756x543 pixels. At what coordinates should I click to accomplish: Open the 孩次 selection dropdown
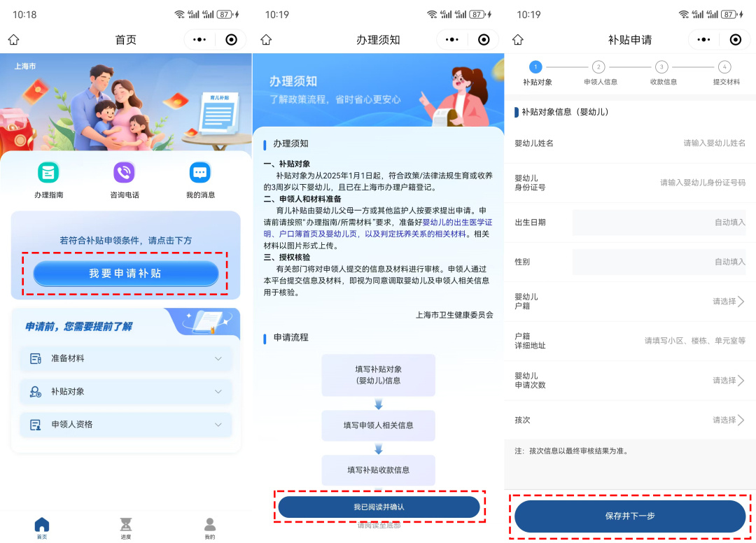728,420
